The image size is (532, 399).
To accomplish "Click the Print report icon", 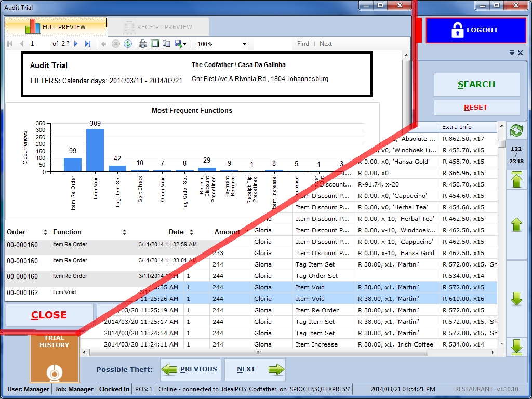I will pyautogui.click(x=143, y=44).
